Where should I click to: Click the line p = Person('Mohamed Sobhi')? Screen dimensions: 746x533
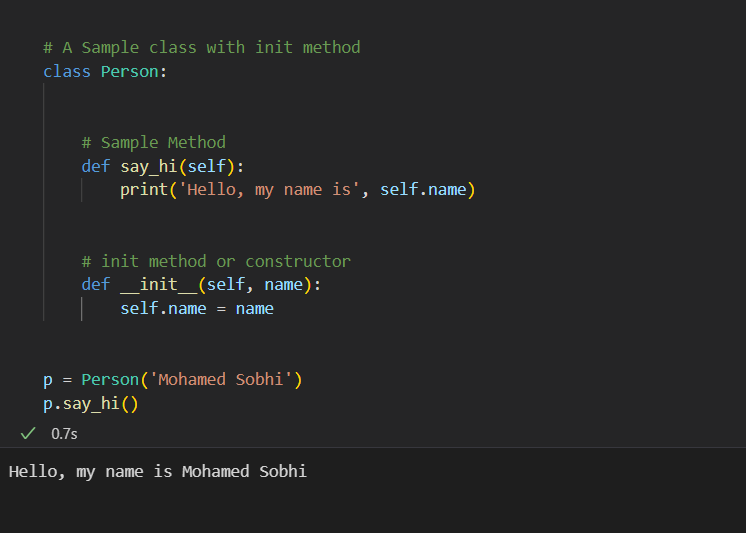coord(173,380)
